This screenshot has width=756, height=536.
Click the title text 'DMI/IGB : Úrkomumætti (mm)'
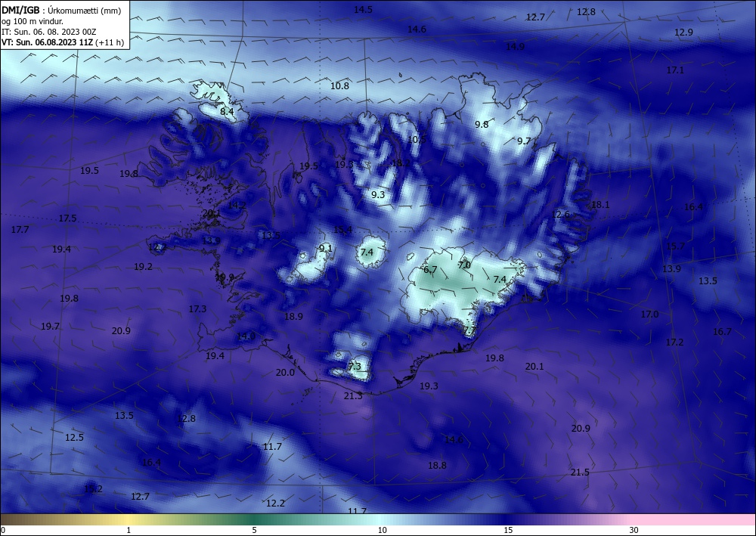60,10
